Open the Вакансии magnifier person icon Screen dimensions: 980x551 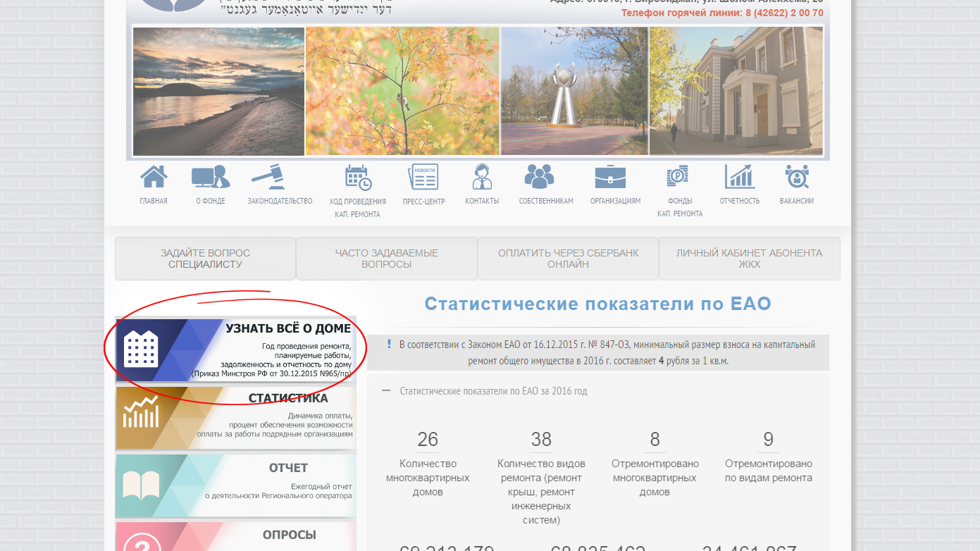point(797,176)
